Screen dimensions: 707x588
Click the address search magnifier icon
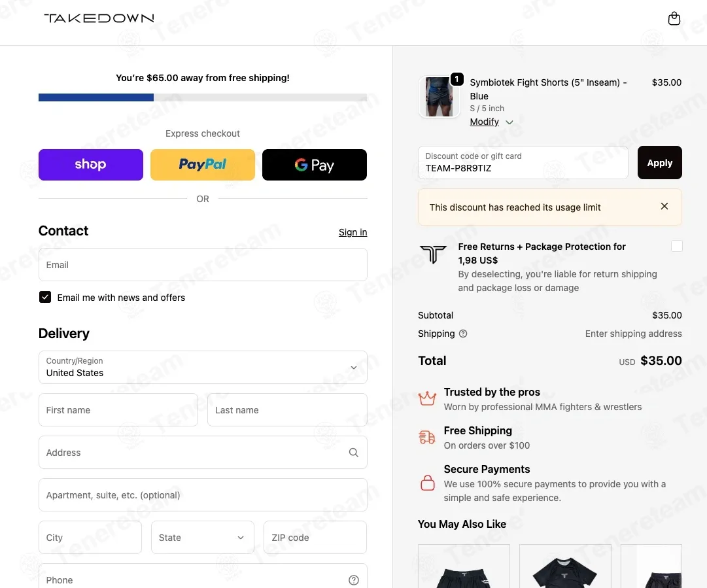[353, 452]
